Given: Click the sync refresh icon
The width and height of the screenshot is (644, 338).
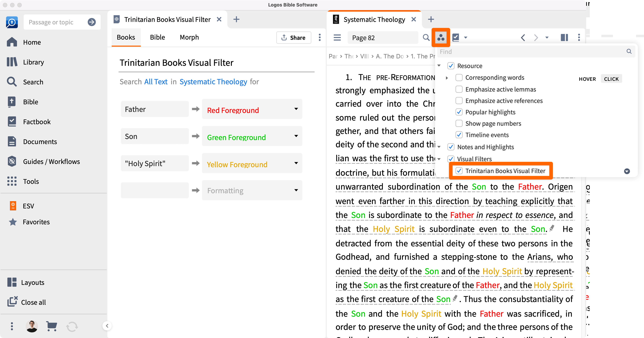Looking at the screenshot, I should 72,326.
